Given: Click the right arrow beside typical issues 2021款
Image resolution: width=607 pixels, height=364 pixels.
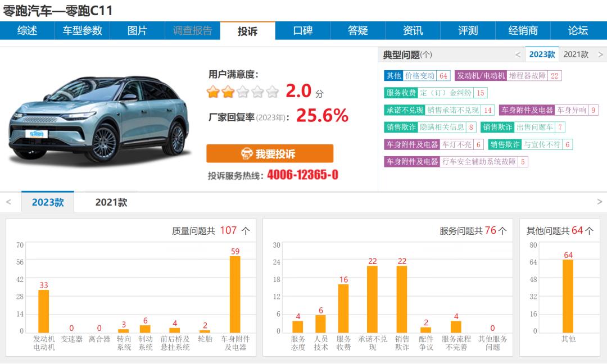Looking at the screenshot, I should point(600,54).
